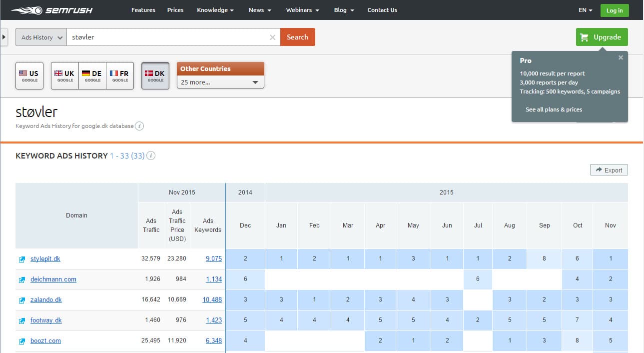Viewport: 644px width, 353px height.
Task: Open the Knowledge menu
Action: pos(215,10)
